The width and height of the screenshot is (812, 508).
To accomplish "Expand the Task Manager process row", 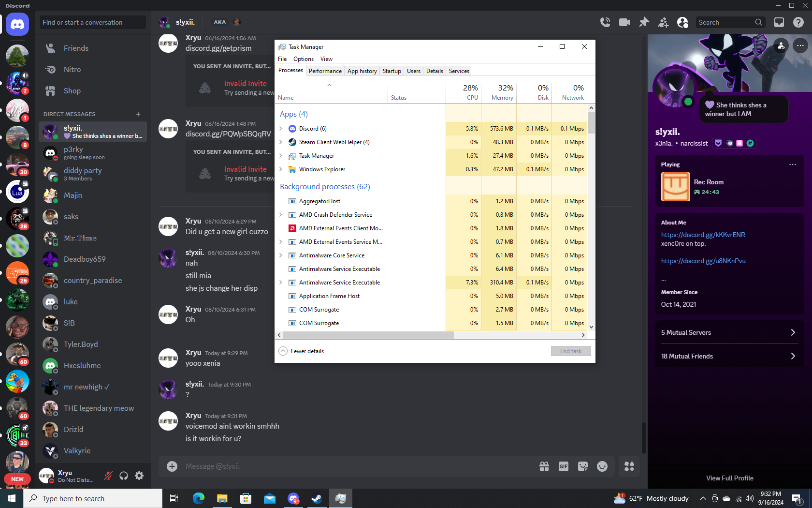I will [x=281, y=156].
